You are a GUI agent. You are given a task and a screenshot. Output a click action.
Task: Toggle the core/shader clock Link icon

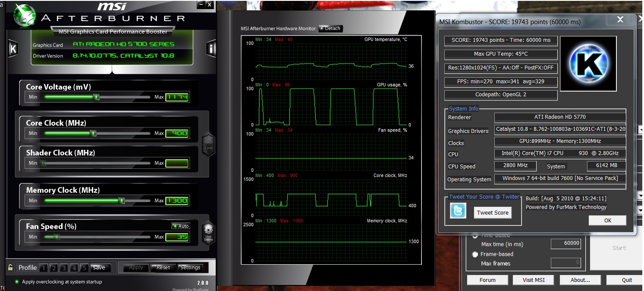pyautogui.click(x=208, y=145)
